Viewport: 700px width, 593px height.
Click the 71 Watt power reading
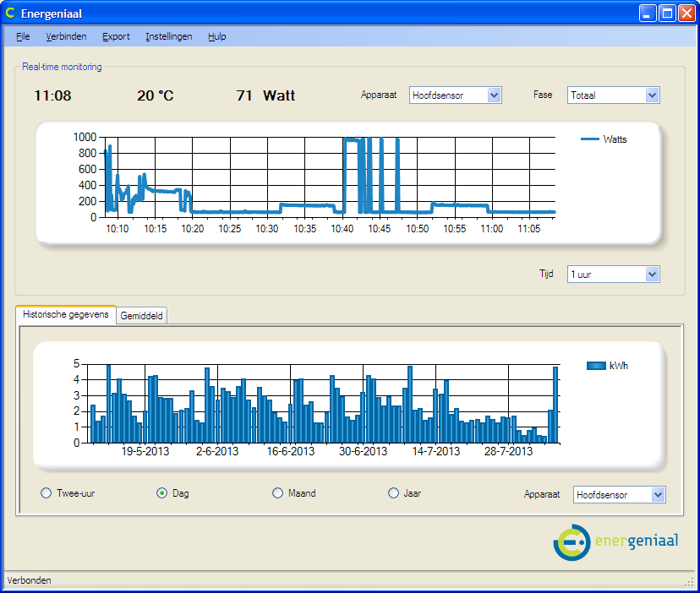[265, 95]
